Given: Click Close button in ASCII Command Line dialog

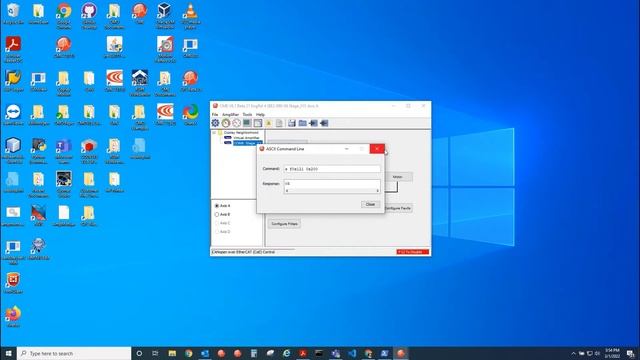Looking at the screenshot, I should 370,204.
